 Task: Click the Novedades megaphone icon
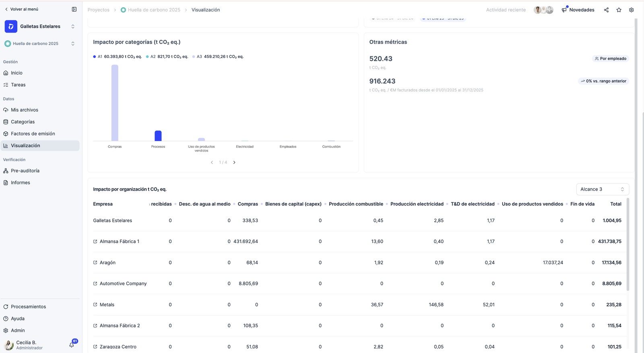click(x=564, y=10)
